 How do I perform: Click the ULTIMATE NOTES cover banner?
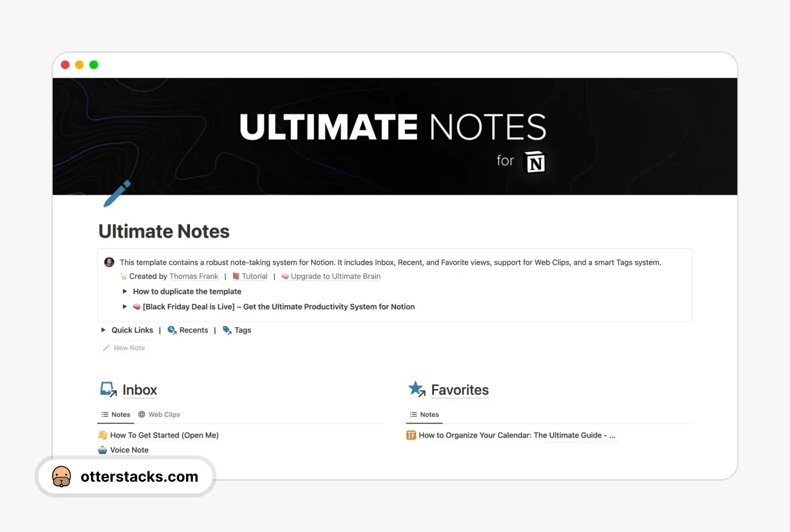[x=395, y=136]
